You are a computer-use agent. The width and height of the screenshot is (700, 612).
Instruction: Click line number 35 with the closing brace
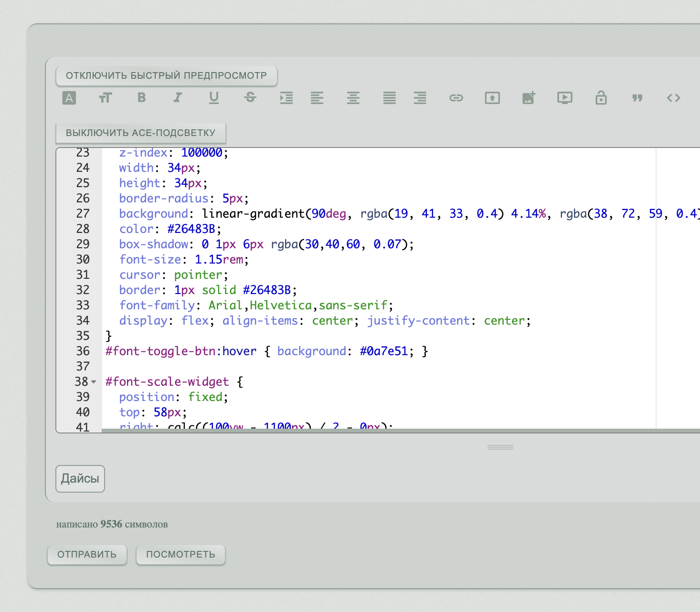(83, 336)
